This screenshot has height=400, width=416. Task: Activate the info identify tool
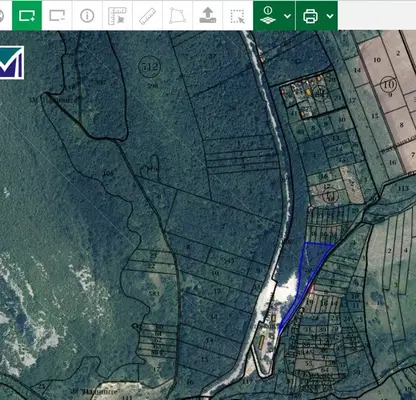click(x=87, y=15)
